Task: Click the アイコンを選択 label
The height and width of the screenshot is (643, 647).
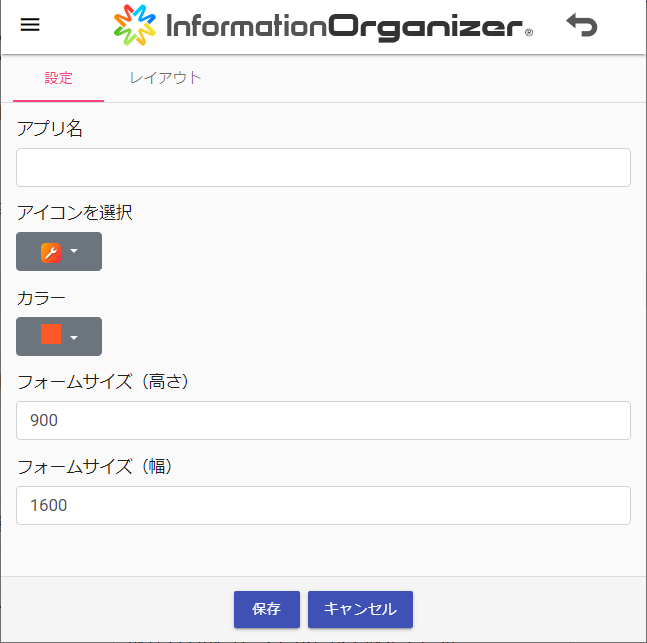Action: click(75, 212)
